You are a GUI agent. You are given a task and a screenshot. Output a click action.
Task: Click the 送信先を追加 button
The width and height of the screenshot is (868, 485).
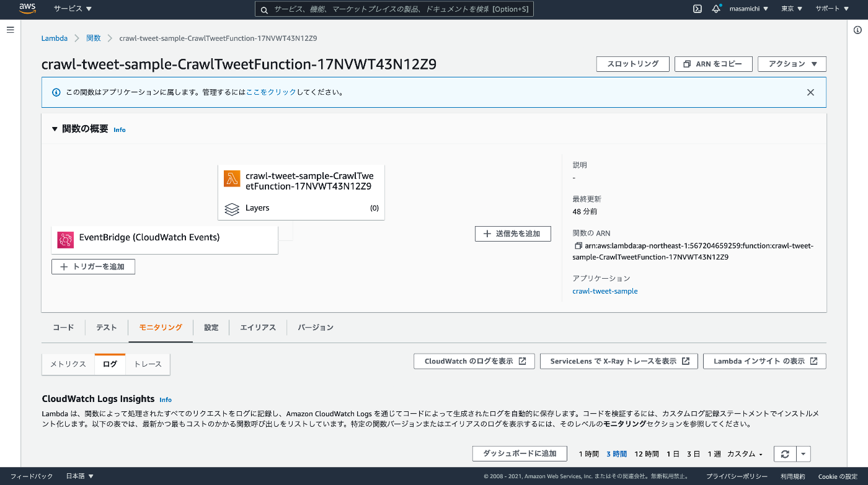coord(513,234)
